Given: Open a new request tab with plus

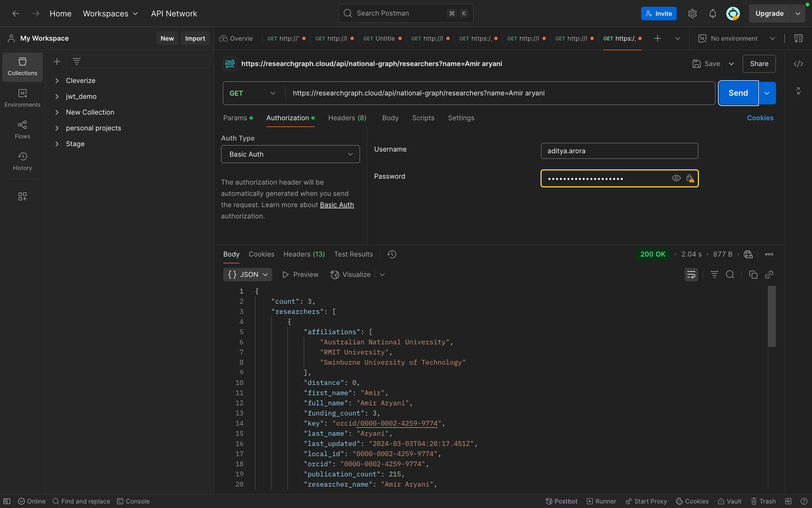Looking at the screenshot, I should tap(657, 38).
